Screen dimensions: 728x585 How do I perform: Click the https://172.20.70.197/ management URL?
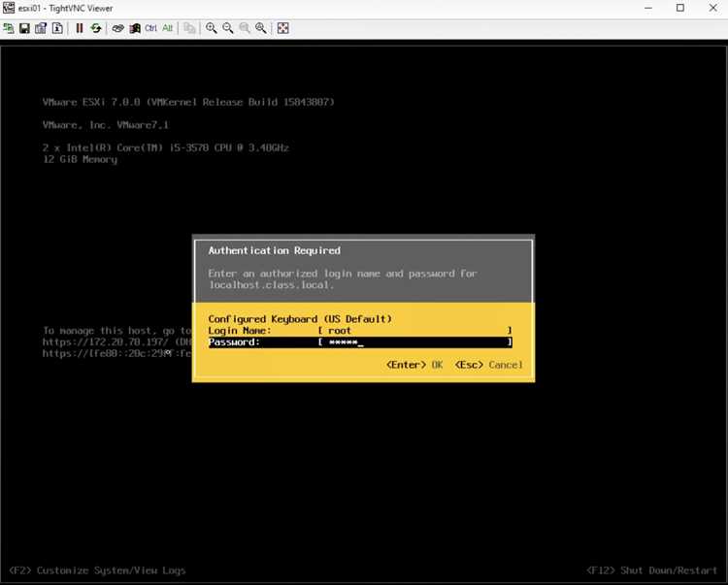[x=106, y=341]
